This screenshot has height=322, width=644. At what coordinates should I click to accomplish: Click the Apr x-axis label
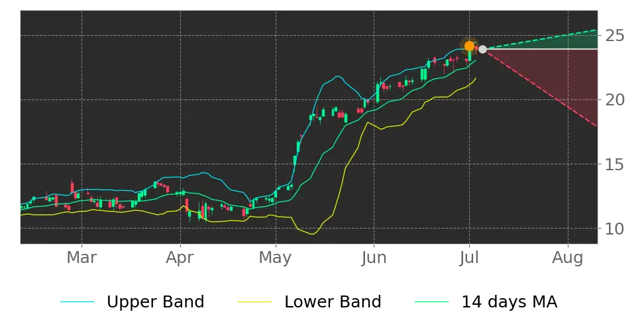pos(180,258)
